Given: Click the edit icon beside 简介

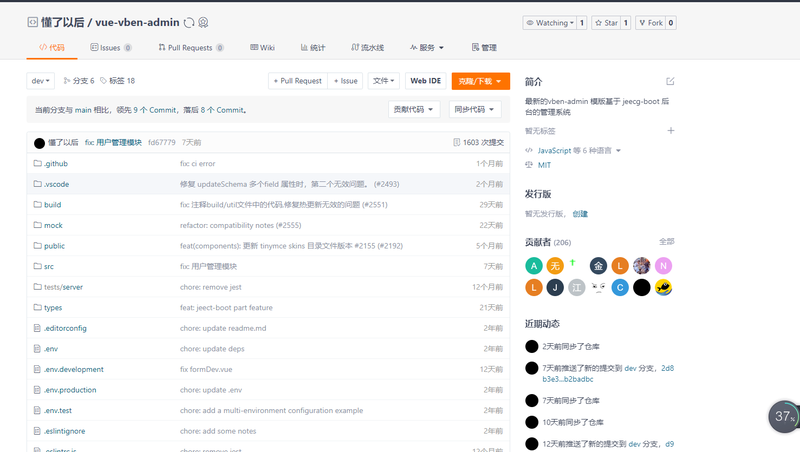Looking at the screenshot, I should (670, 81).
